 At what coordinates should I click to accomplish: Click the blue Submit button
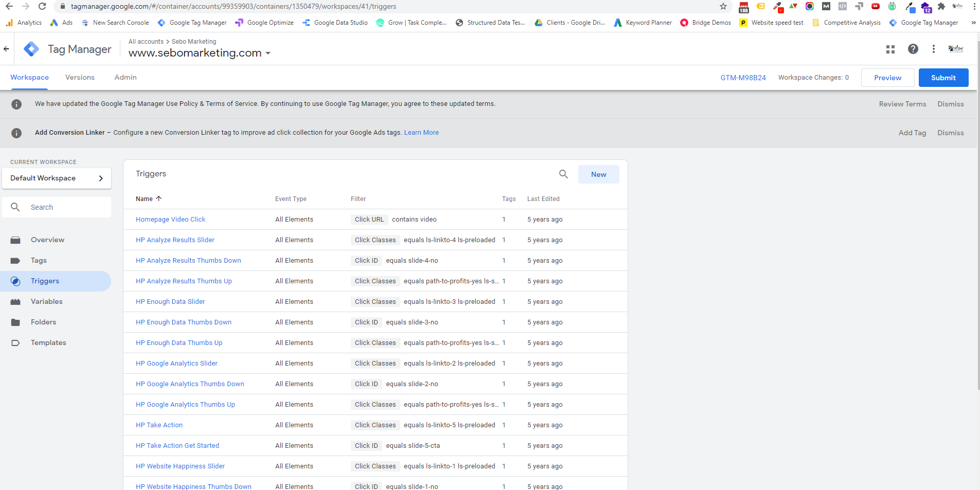(x=943, y=78)
